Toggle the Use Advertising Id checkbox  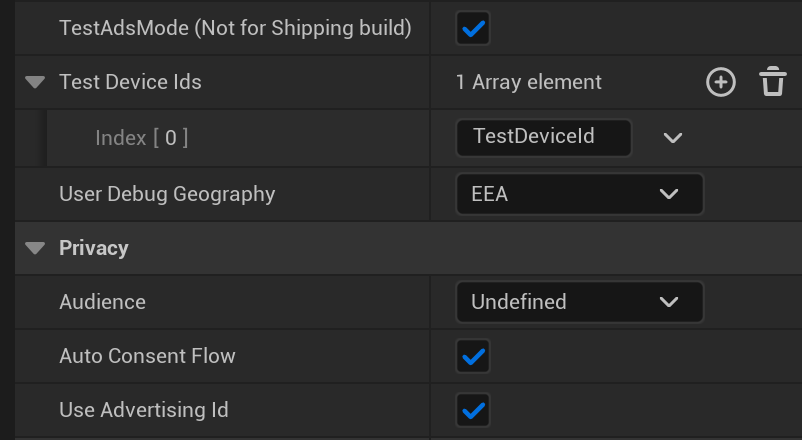pos(473,410)
